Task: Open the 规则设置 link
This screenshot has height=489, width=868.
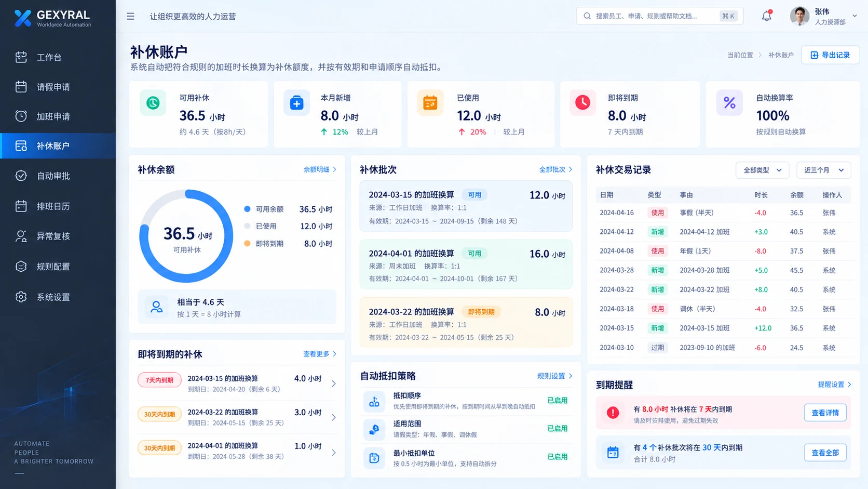Action: [x=554, y=376]
